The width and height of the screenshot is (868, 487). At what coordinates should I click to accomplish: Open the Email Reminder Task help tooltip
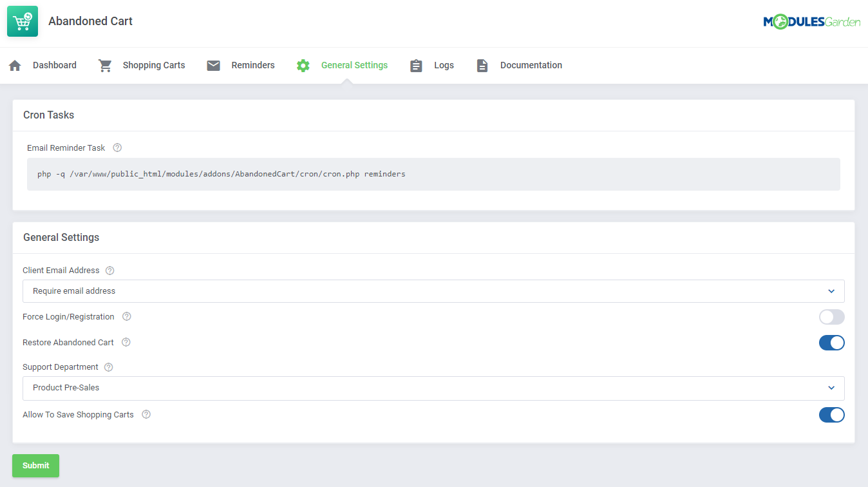pyautogui.click(x=117, y=148)
